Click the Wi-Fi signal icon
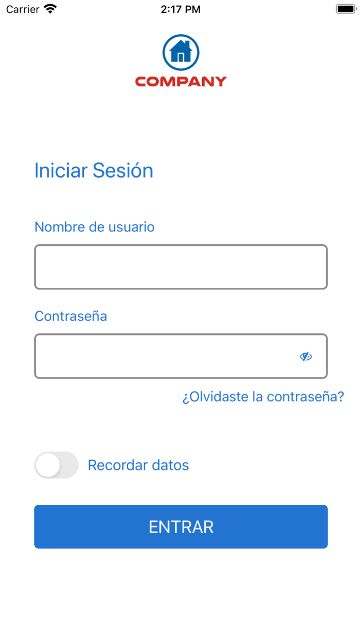The image size is (362, 644). (x=49, y=8)
